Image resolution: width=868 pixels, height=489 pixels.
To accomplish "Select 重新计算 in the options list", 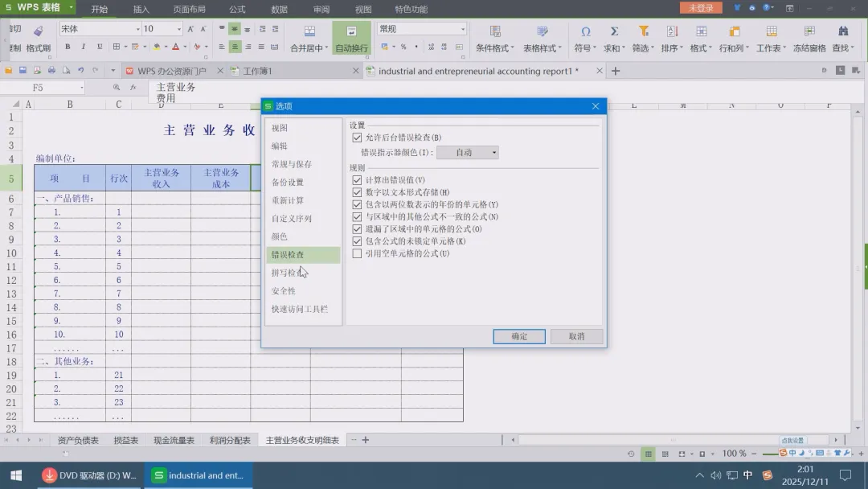I will 303,200.
